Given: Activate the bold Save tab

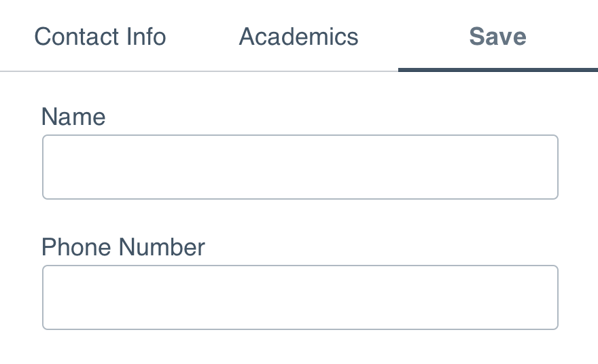Looking at the screenshot, I should click(x=497, y=37).
